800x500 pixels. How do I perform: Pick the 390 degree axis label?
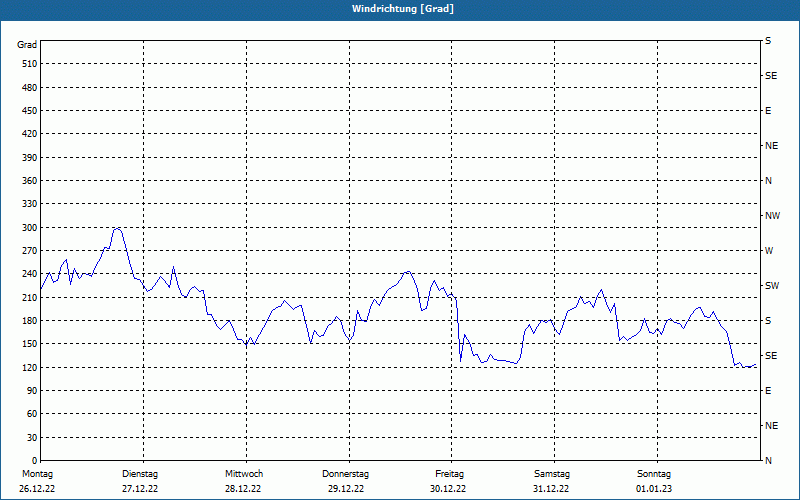[x=30, y=157]
